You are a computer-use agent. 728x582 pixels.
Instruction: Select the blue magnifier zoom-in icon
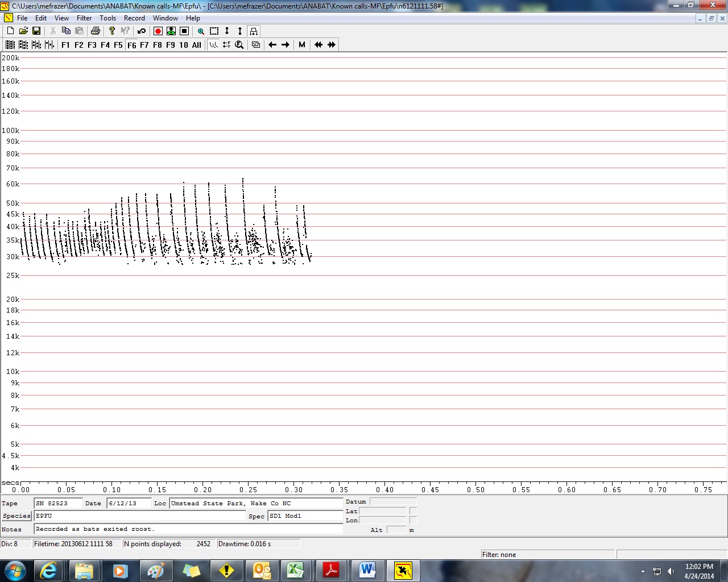[201, 31]
